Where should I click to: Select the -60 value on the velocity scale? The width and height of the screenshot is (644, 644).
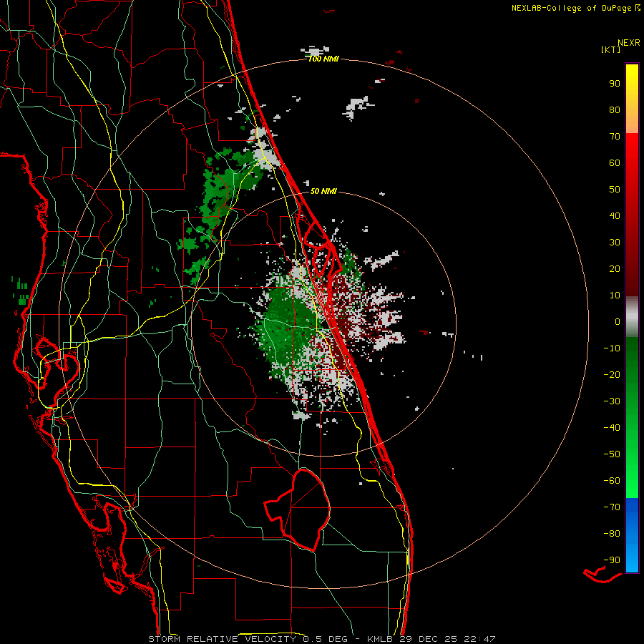point(612,481)
